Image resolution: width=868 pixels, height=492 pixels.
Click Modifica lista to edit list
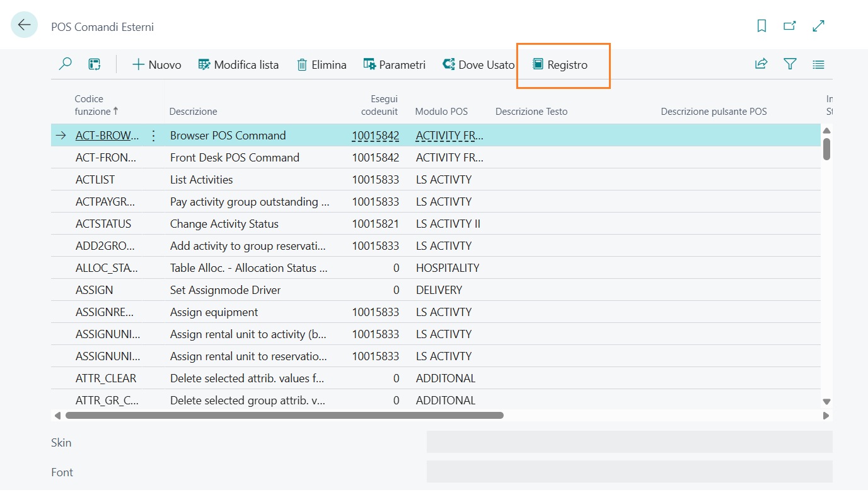click(238, 64)
